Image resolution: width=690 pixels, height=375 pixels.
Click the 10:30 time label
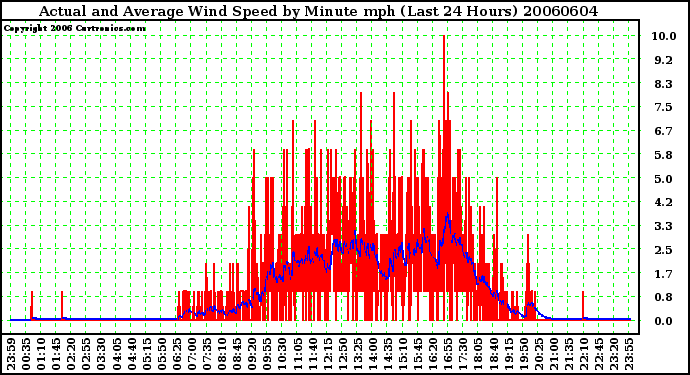(x=282, y=354)
